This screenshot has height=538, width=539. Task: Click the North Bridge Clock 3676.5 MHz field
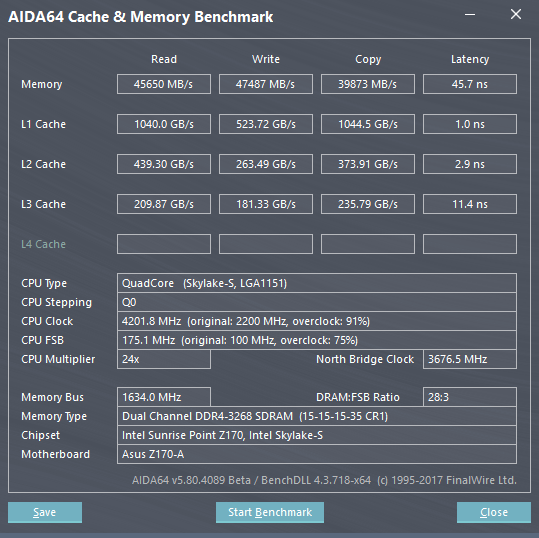pyautogui.click(x=470, y=359)
